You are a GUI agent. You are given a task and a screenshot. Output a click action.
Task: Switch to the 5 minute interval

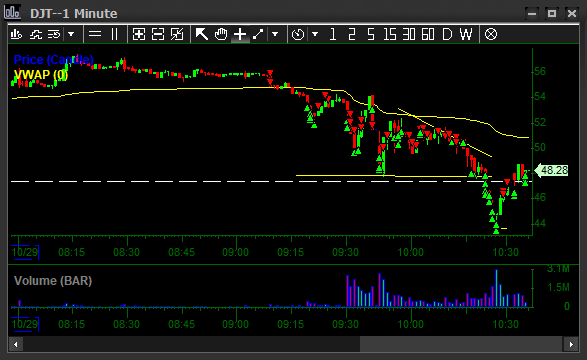pyautogui.click(x=371, y=34)
